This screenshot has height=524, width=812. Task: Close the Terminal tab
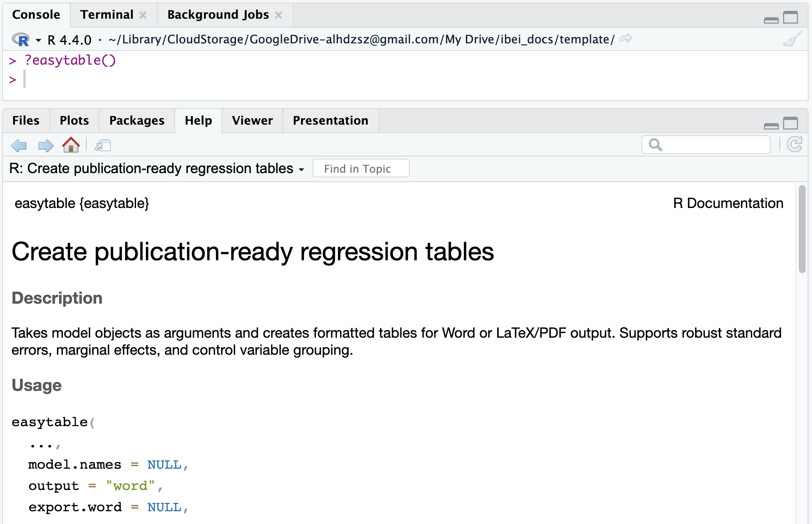click(x=143, y=15)
